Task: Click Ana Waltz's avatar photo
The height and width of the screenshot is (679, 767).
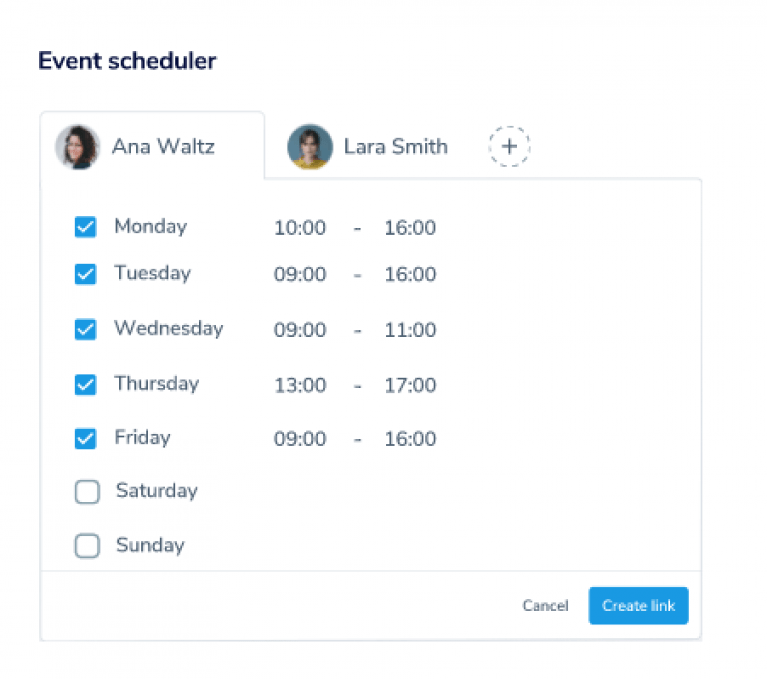Action: click(77, 147)
